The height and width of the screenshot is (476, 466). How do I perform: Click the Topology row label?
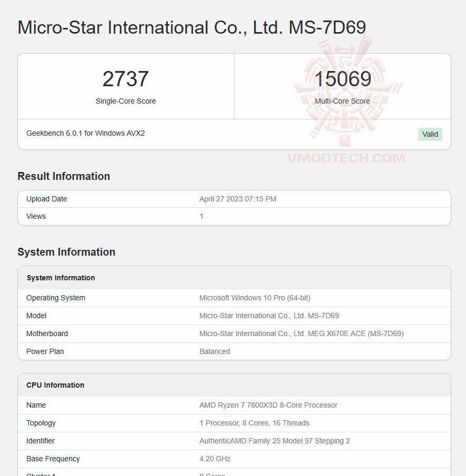pos(41,423)
